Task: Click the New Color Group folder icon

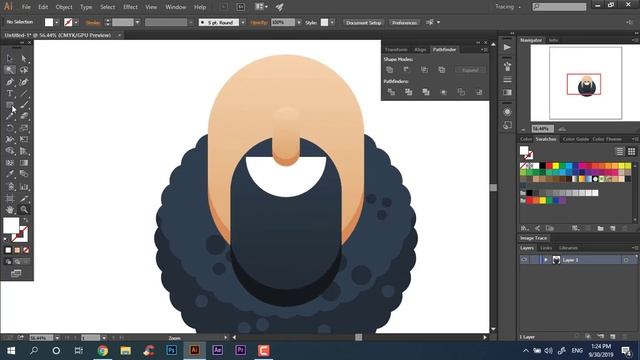Action: [x=600, y=228]
